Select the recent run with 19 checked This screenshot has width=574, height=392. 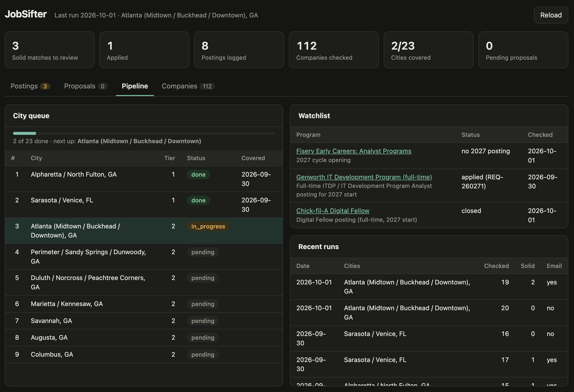[x=429, y=287]
